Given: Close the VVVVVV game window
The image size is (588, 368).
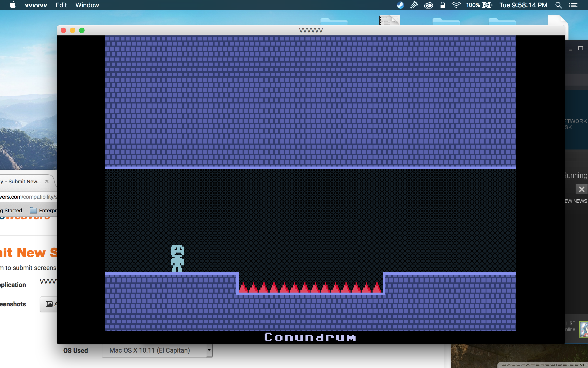Looking at the screenshot, I should pyautogui.click(x=63, y=30).
